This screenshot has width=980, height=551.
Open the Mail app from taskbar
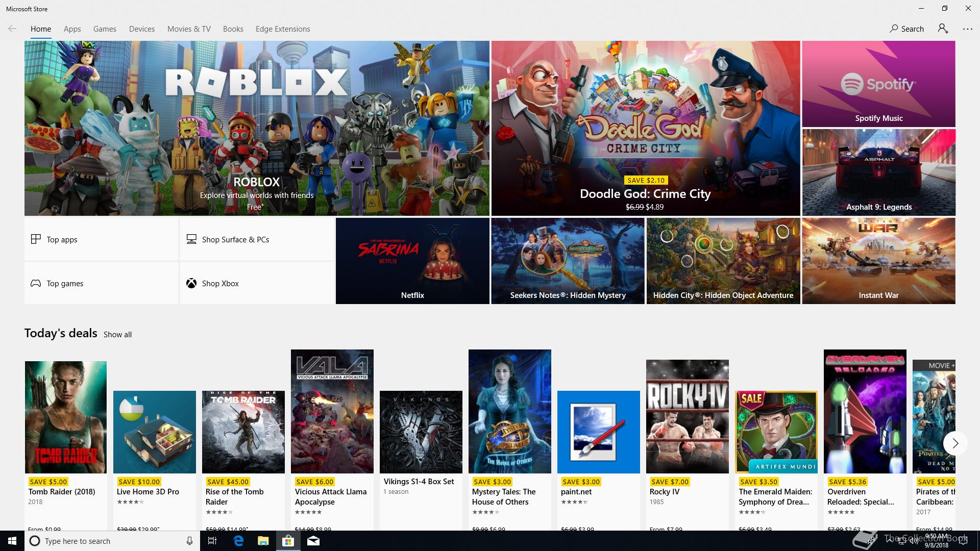coord(313,541)
